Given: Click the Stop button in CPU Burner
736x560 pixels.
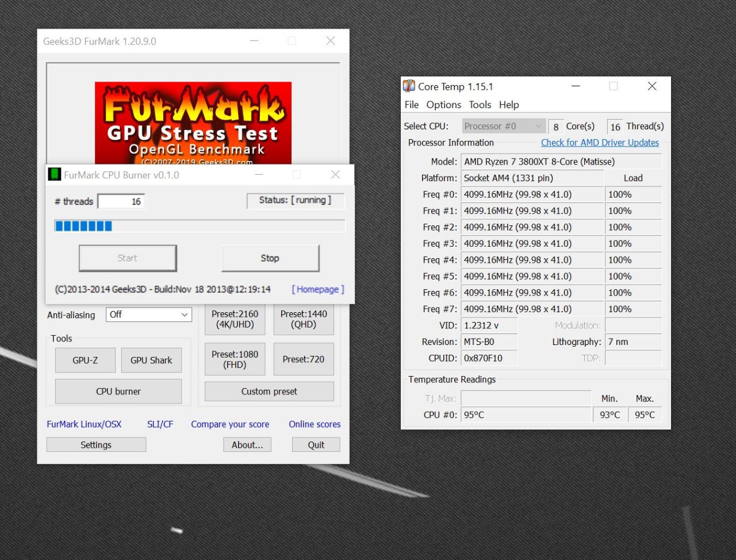Looking at the screenshot, I should pyautogui.click(x=270, y=258).
